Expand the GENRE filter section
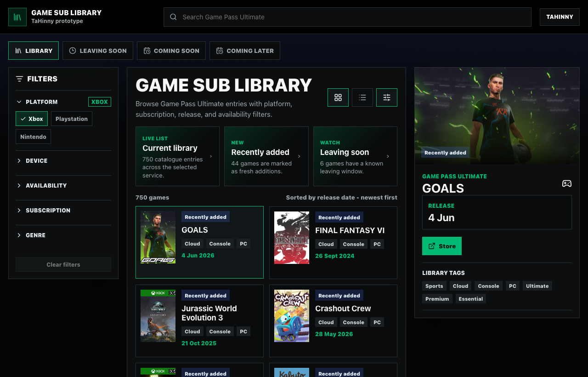The image size is (588, 377). tap(63, 235)
